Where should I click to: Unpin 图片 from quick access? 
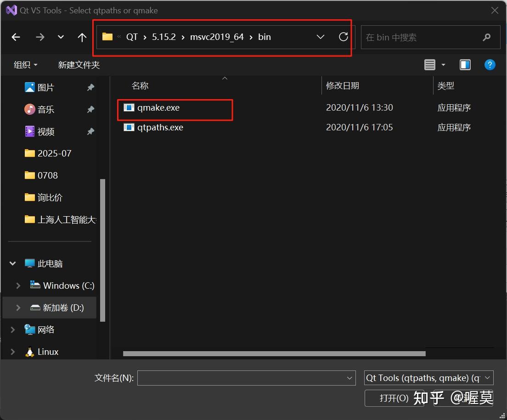90,87
